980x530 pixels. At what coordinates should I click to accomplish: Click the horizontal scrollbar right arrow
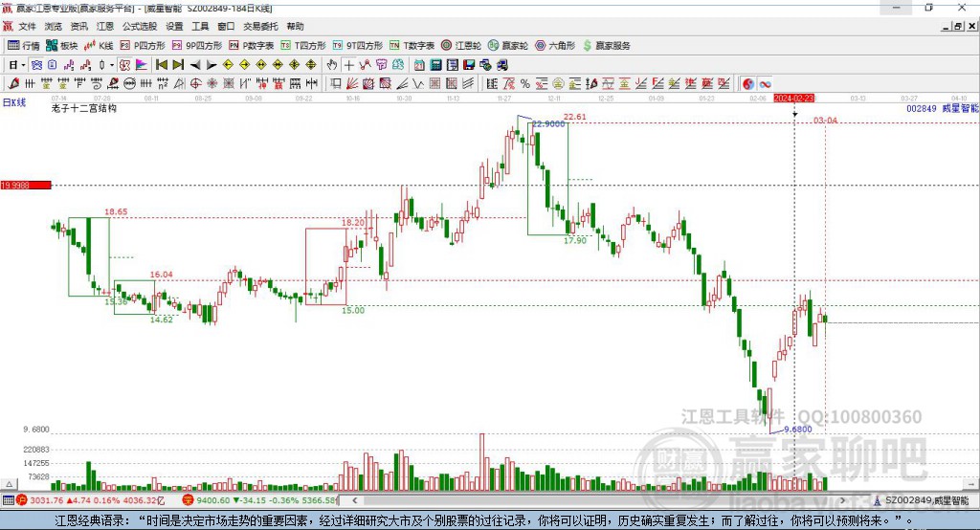click(842, 500)
